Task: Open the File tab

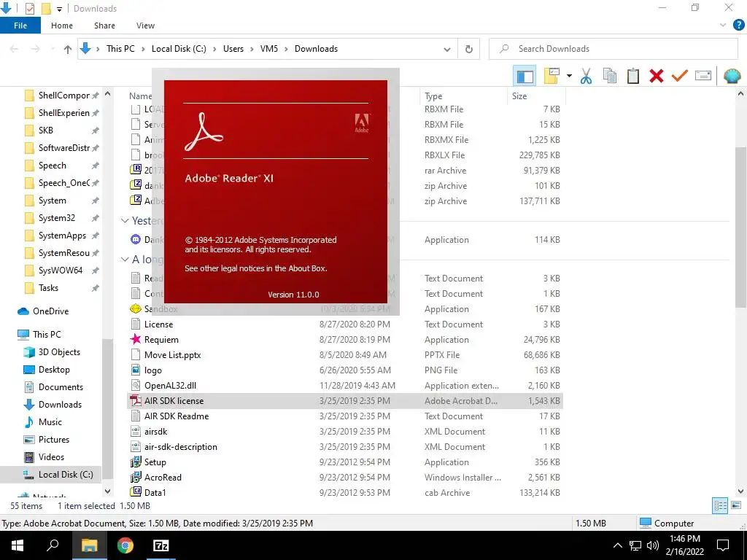Action: (x=20, y=26)
